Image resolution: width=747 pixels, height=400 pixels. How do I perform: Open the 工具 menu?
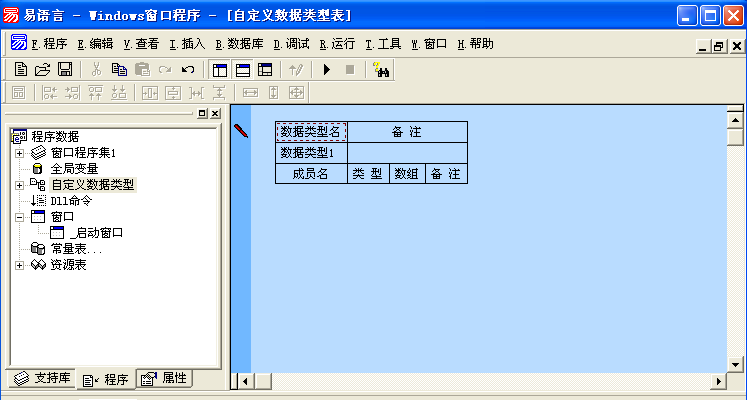coord(383,44)
